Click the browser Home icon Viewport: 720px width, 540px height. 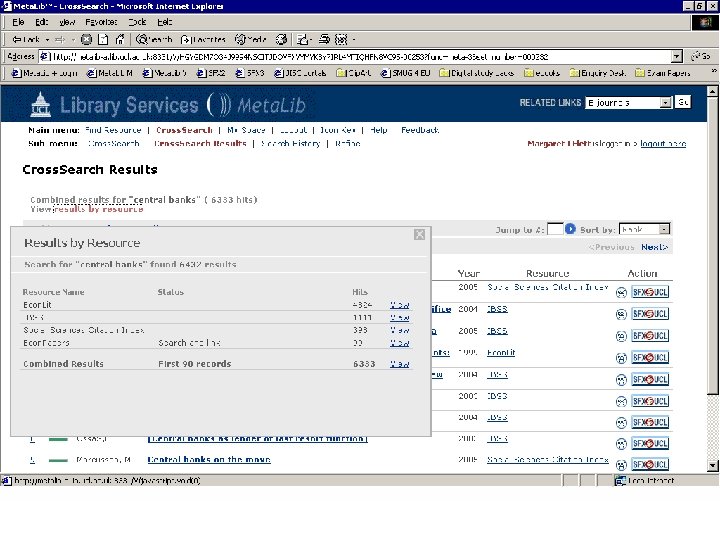pos(120,39)
